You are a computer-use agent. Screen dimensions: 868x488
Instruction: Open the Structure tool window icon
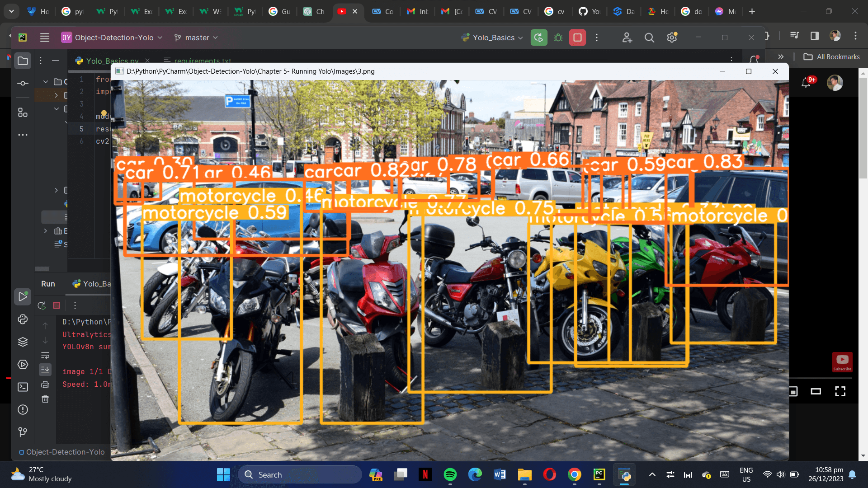point(23,112)
